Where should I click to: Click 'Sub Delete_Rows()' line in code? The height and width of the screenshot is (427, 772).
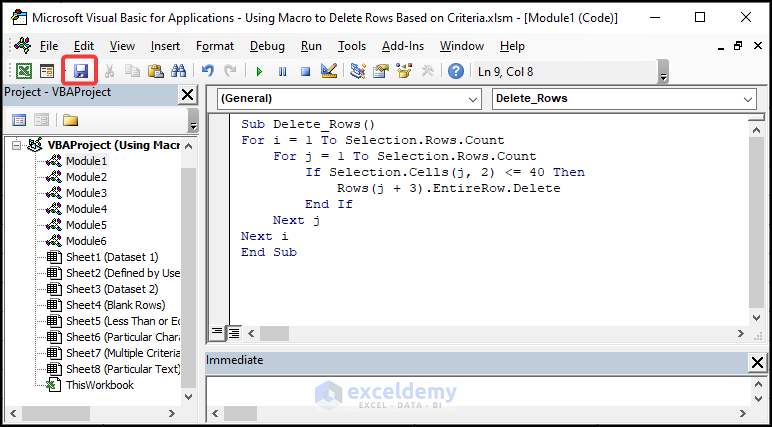click(x=308, y=125)
